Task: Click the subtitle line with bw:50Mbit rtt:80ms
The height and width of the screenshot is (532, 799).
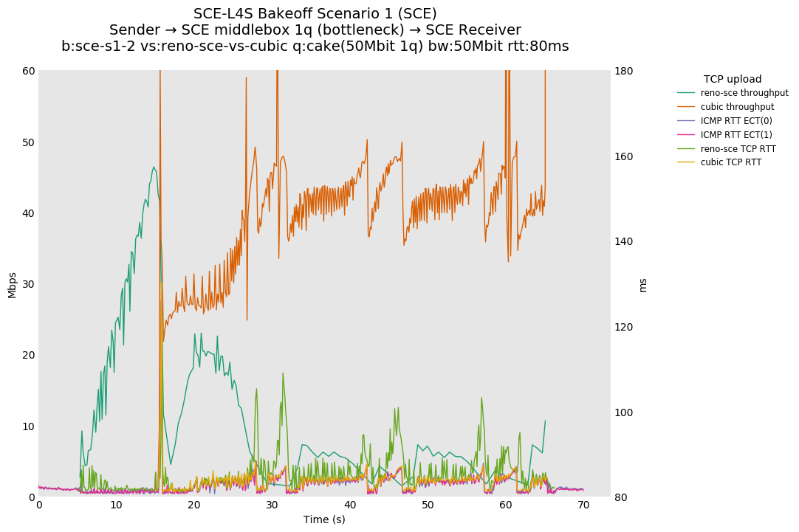Action: coord(315,46)
